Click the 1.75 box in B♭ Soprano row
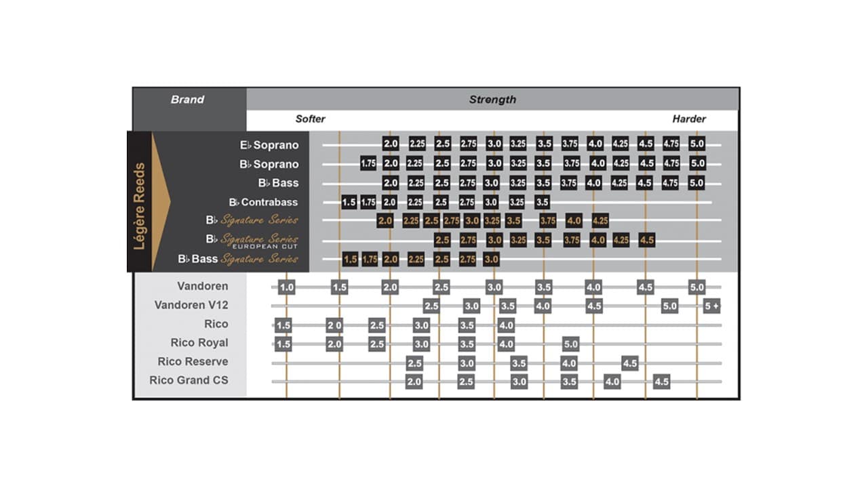 click(368, 164)
